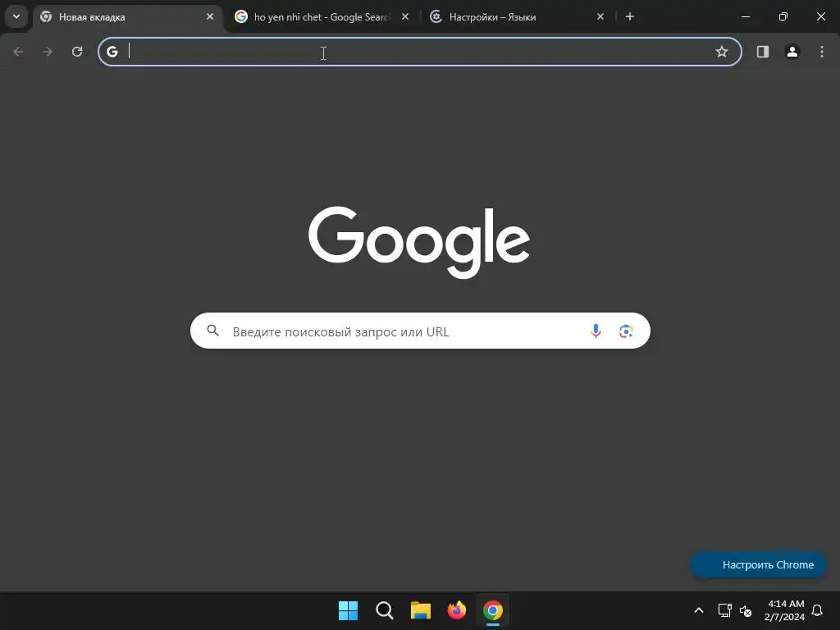840x630 pixels.
Task: Bookmark this page with star icon
Action: [722, 52]
